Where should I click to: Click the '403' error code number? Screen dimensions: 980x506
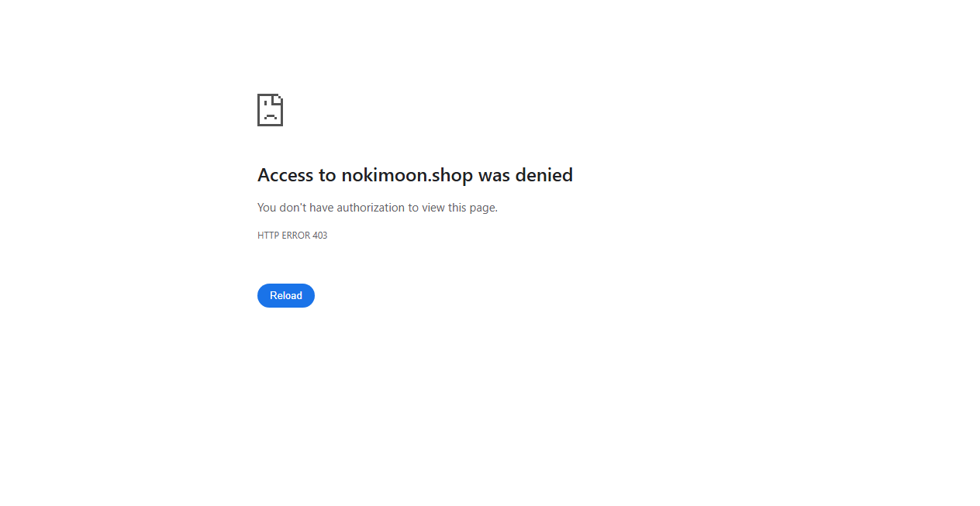[320, 236]
